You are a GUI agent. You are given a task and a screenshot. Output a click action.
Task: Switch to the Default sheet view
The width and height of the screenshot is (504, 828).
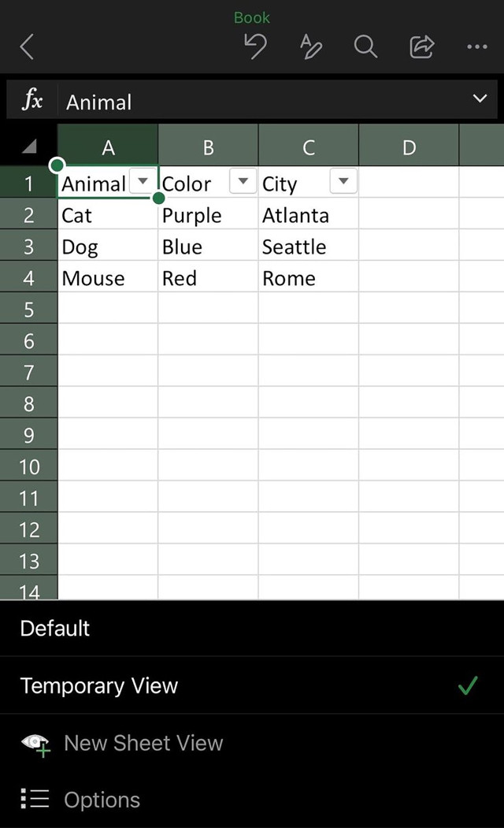coord(252,628)
